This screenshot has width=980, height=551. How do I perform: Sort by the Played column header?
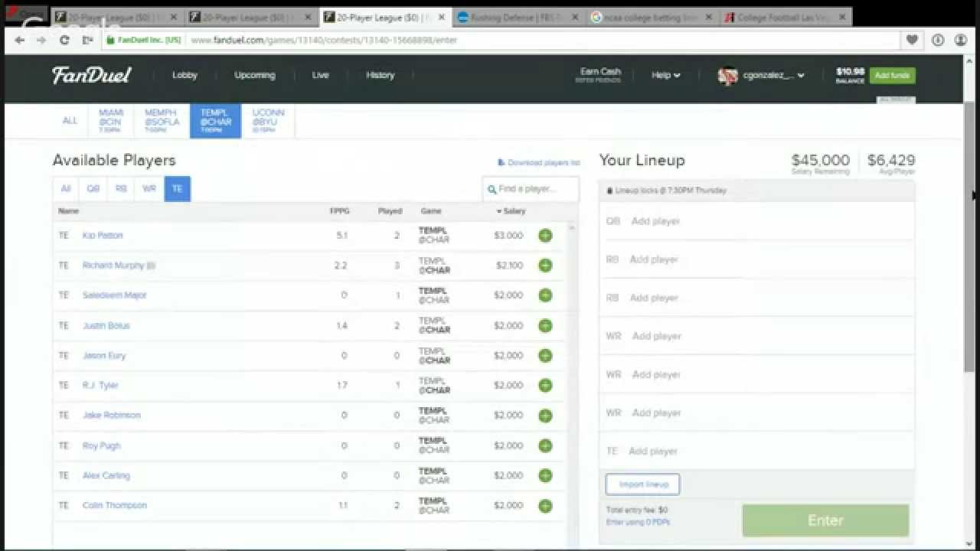pyautogui.click(x=390, y=211)
